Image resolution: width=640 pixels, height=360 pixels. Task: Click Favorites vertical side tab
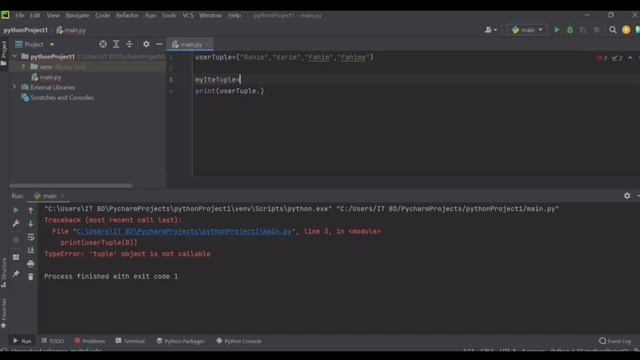click(x=4, y=313)
